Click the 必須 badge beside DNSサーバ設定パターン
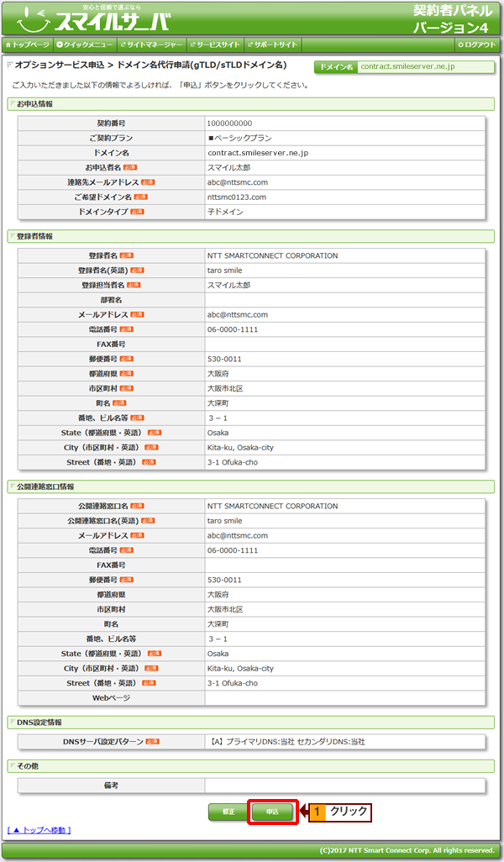 (x=152, y=742)
